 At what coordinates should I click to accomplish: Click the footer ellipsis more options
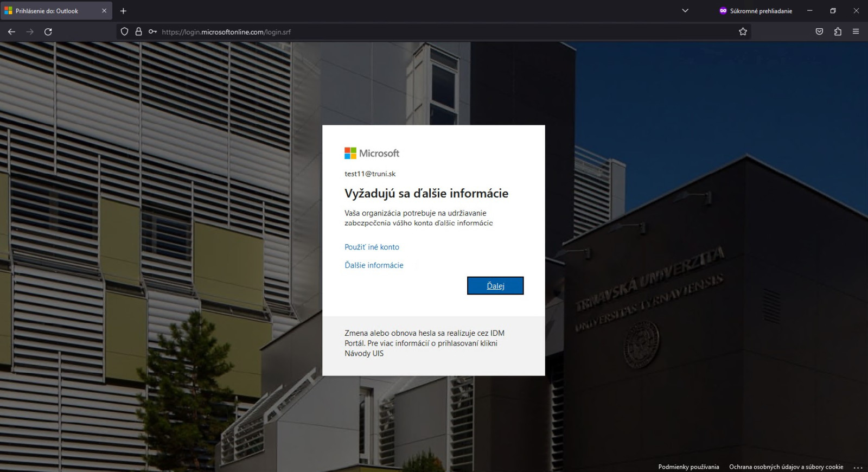858,467
